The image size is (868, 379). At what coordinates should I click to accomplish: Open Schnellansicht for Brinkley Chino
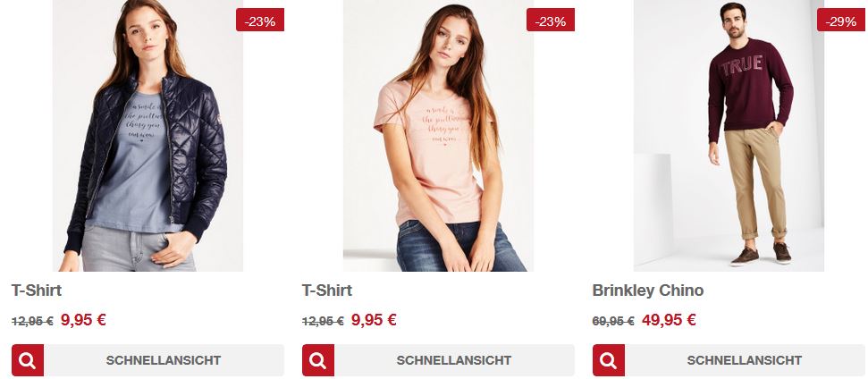tap(745, 360)
